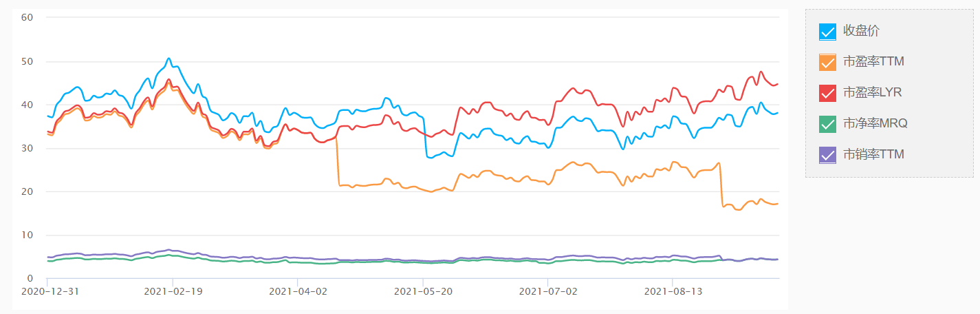Select the 2021-08-13 x-axis date label
This screenshot has width=980, height=314.
click(672, 291)
